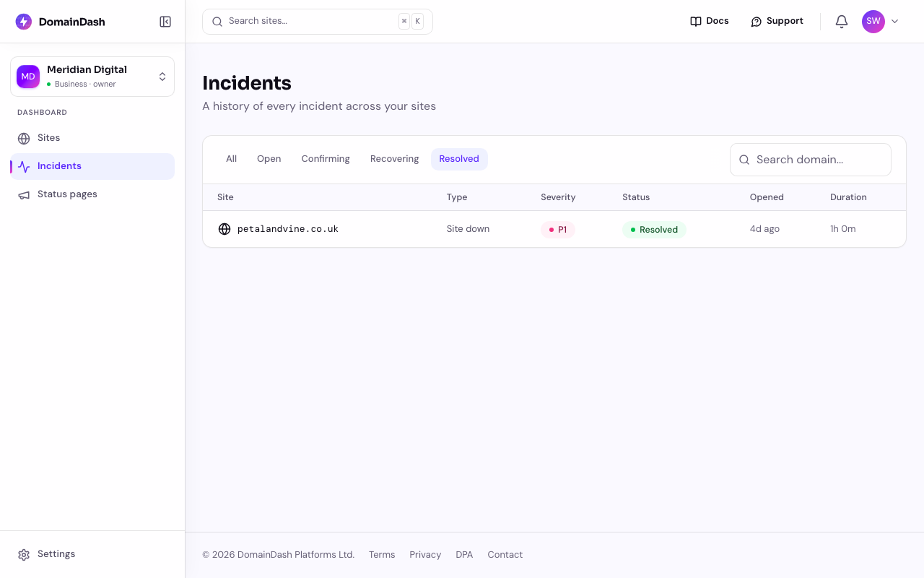Select the Recovering filter tab
This screenshot has height=578, width=924.
(395, 159)
